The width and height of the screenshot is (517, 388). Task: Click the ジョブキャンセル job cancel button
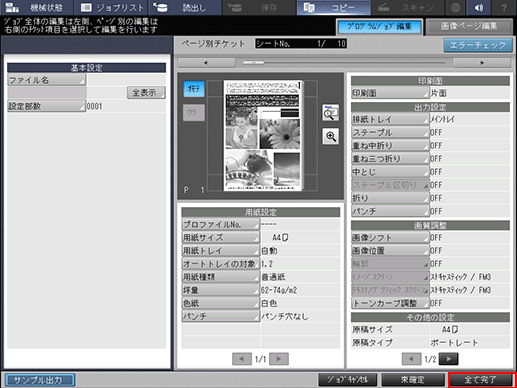[x=348, y=380]
